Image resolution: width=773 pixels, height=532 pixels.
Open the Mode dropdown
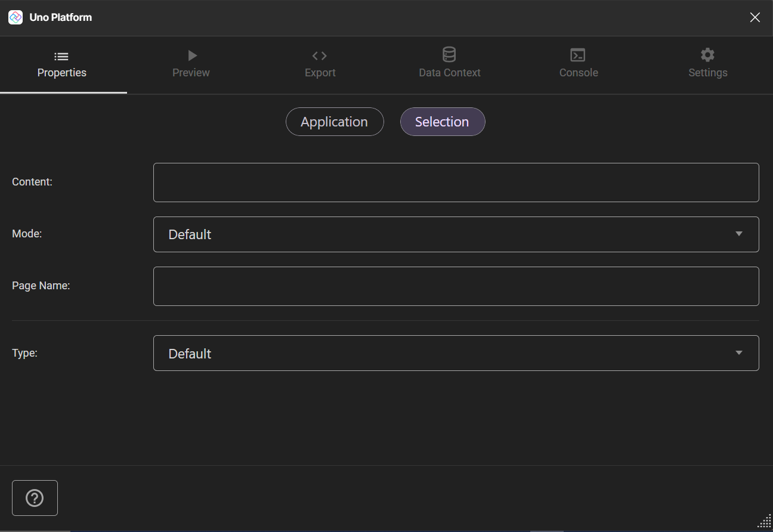[456, 234]
